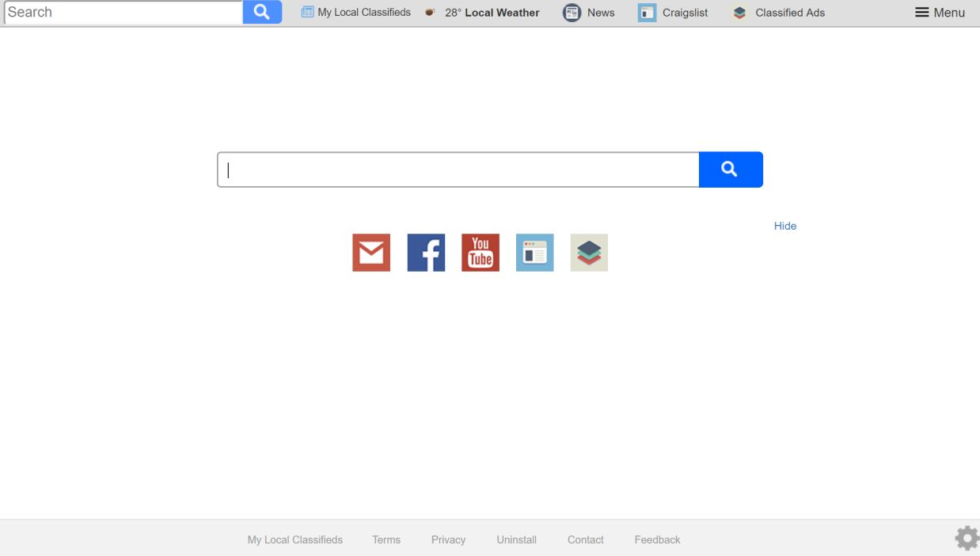Open the Menu hamburger in the toolbar
The width and height of the screenshot is (980, 556).
pos(940,13)
